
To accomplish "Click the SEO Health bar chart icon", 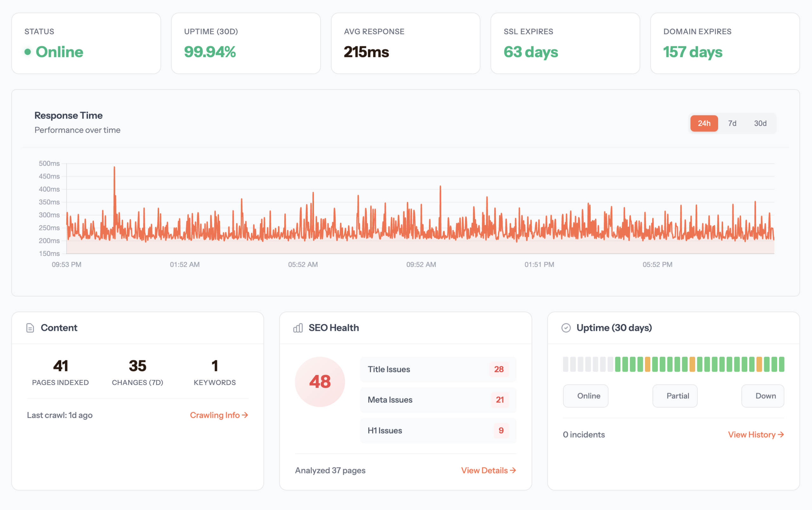I will [x=298, y=327].
